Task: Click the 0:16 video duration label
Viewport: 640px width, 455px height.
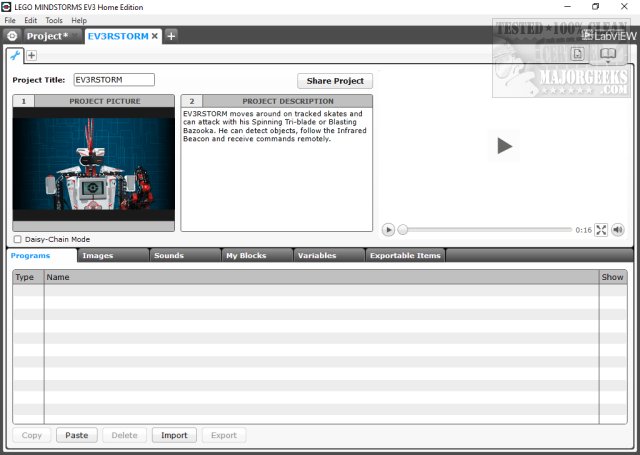Action: pos(583,230)
